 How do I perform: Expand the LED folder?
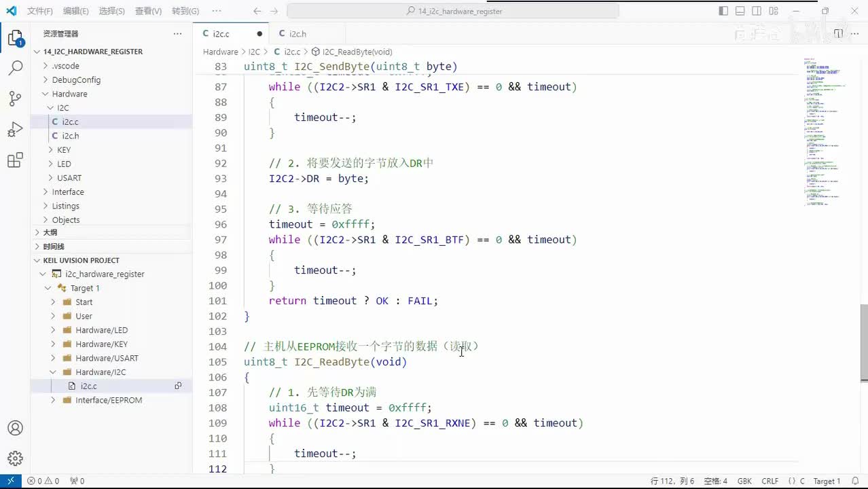tap(64, 164)
